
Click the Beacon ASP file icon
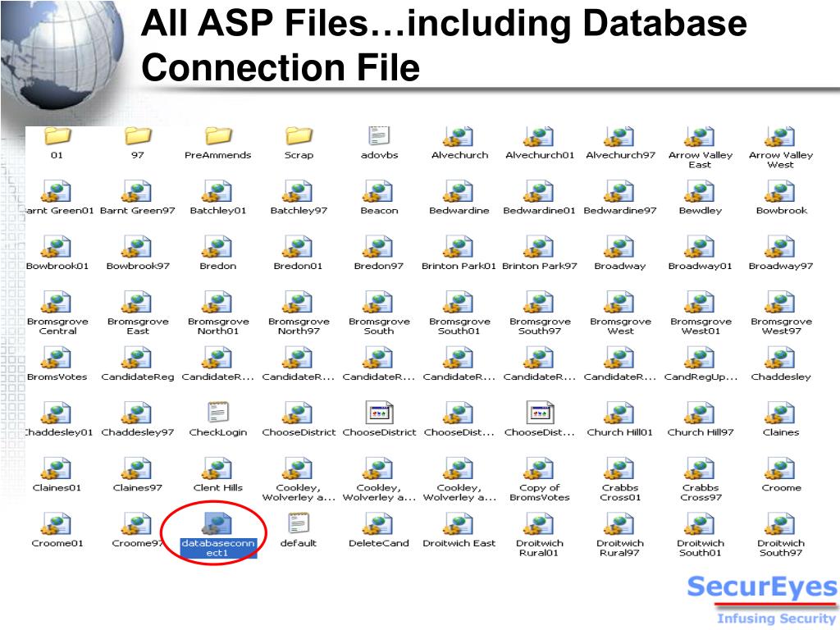tap(379, 192)
